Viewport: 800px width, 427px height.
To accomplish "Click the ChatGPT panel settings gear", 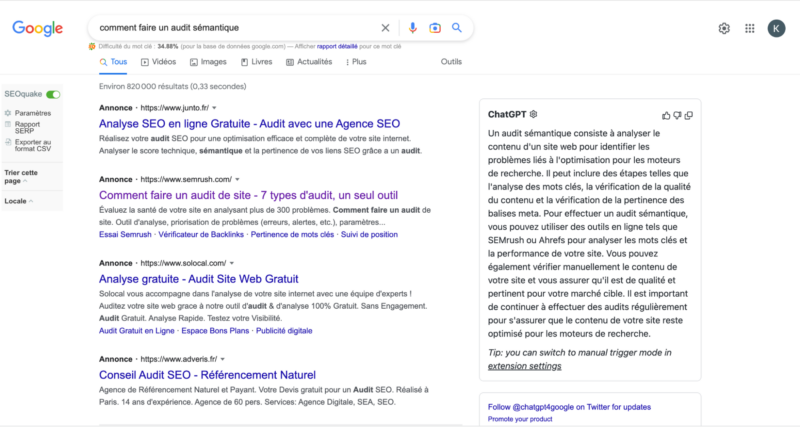I will coord(534,114).
